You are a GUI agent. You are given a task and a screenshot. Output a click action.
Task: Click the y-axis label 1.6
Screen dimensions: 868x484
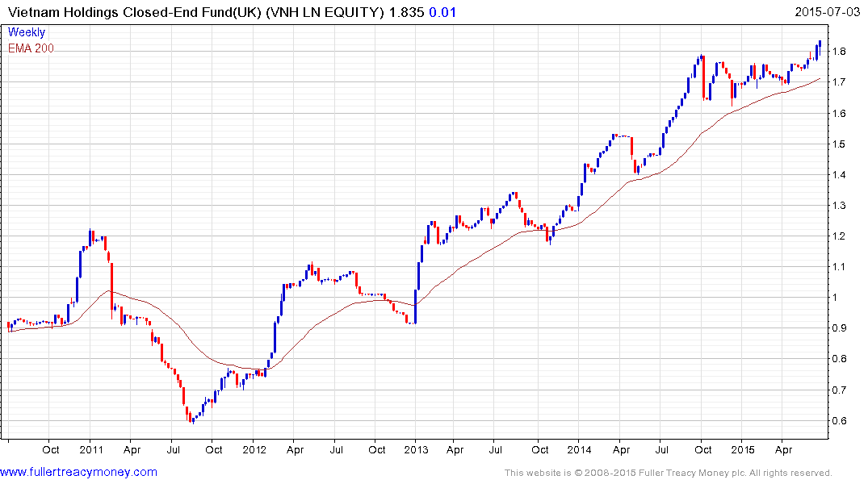click(839, 114)
